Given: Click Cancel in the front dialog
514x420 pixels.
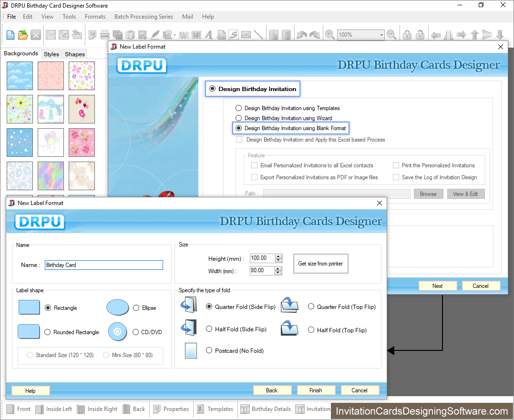Looking at the screenshot, I should coord(360,390).
